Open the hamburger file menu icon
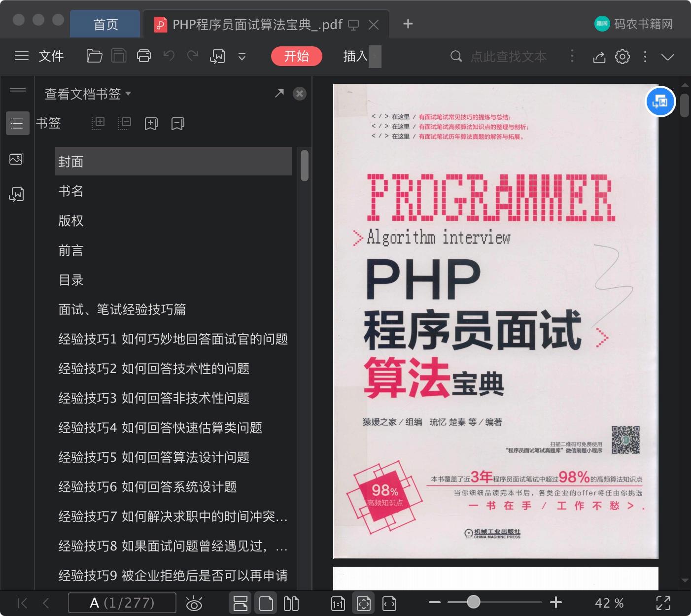 pos(22,56)
